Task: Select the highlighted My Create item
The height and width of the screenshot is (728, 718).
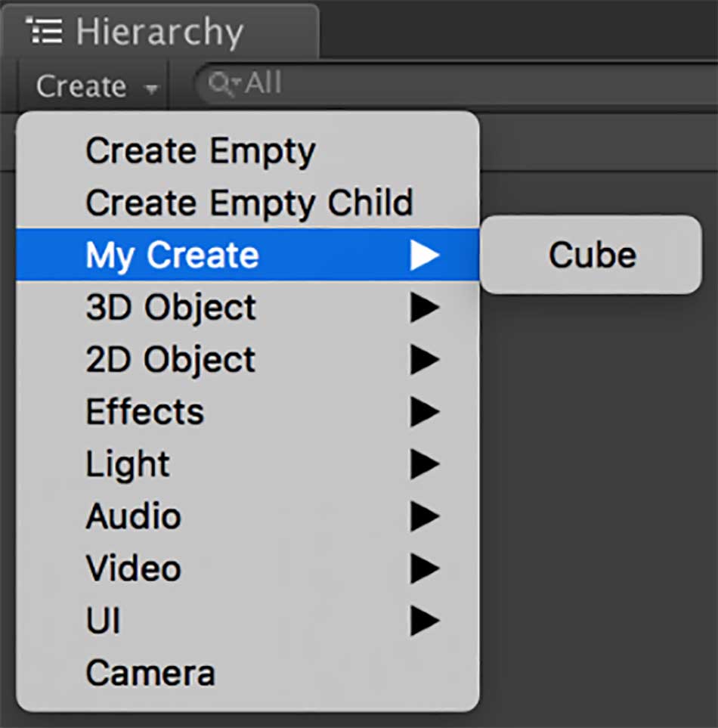Action: (x=248, y=255)
